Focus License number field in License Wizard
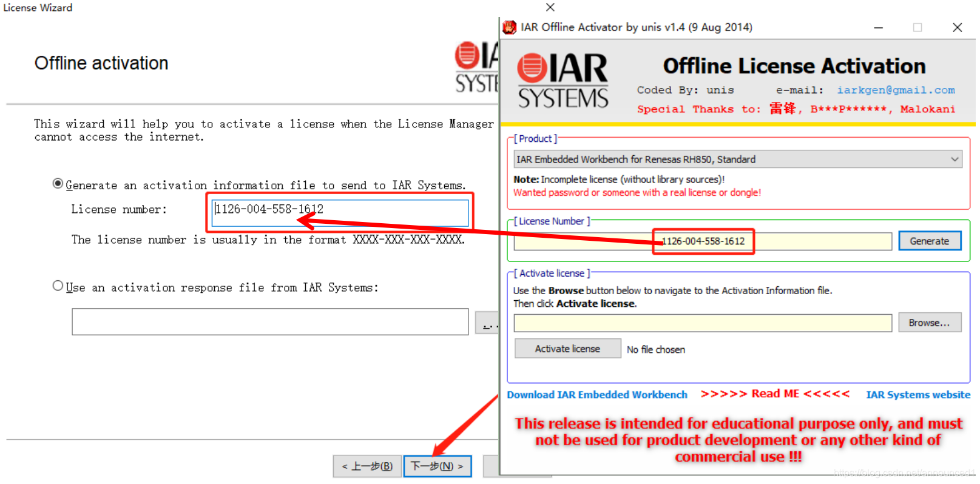 point(340,212)
